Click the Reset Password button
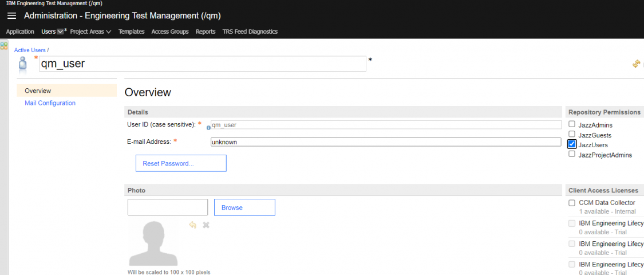The width and height of the screenshot is (644, 275). click(x=181, y=163)
